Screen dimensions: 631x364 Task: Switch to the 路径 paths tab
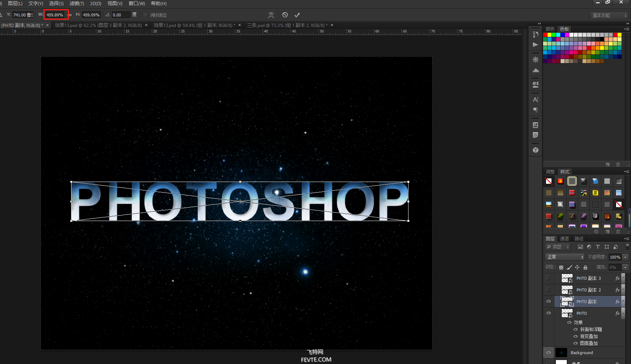coord(579,239)
